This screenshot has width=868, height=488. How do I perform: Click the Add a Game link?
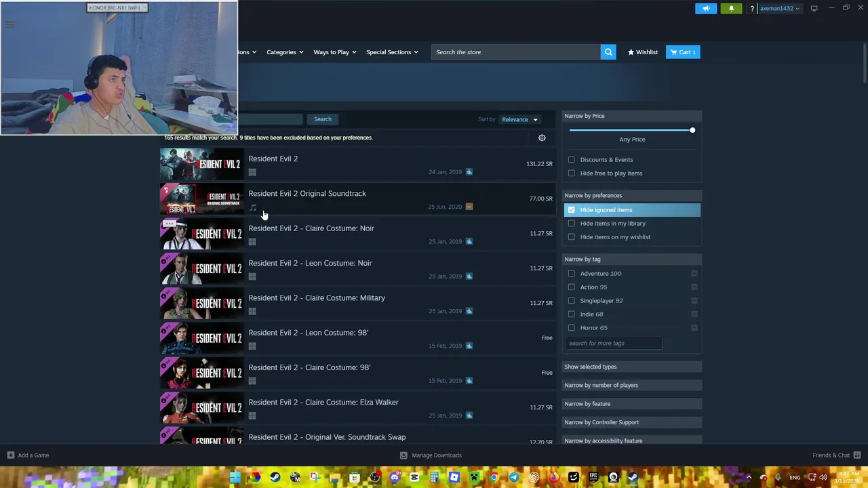tap(33, 455)
